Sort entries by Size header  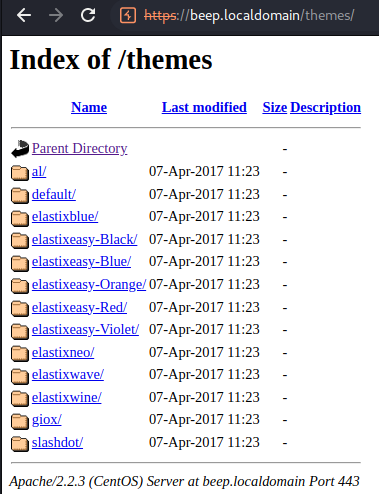tap(275, 107)
